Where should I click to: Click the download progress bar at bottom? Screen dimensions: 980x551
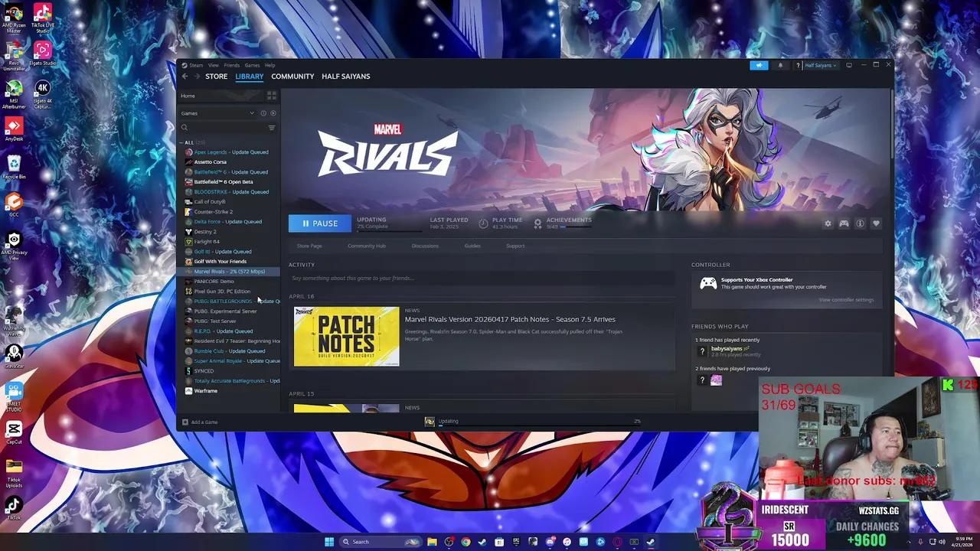click(536, 421)
